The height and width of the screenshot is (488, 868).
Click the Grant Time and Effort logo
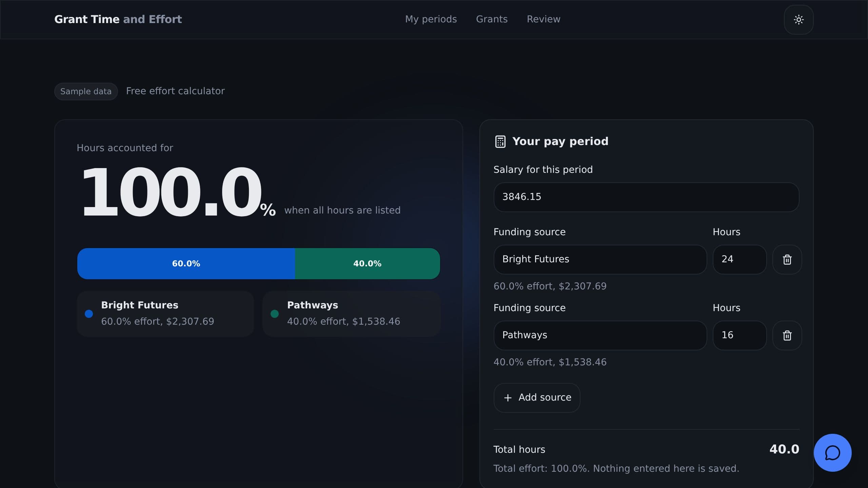click(118, 19)
